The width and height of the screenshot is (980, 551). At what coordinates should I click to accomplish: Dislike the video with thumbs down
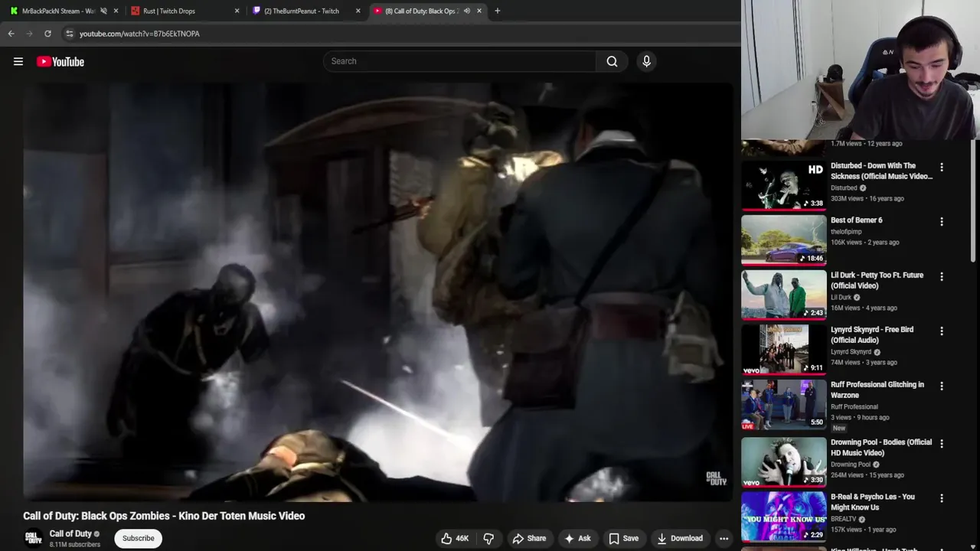coord(488,539)
